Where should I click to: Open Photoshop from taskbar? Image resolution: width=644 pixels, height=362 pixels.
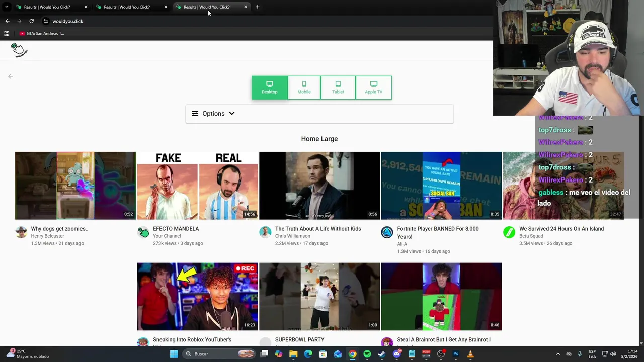(456, 354)
